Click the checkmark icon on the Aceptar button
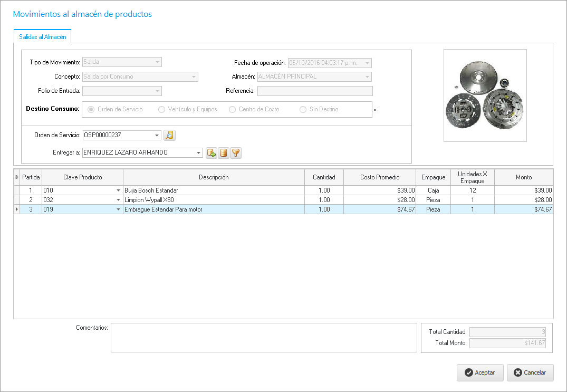 [x=468, y=372]
